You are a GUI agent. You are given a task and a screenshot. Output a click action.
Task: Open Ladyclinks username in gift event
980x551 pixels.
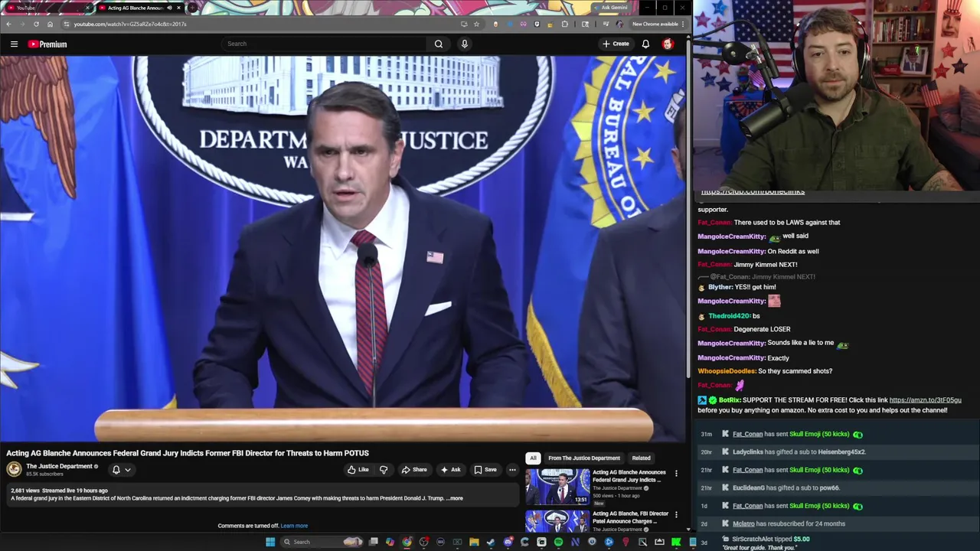pyautogui.click(x=748, y=452)
